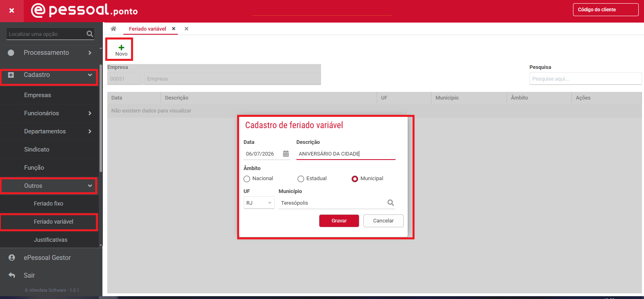The image size is (644, 299).
Task: Click the Empresa code field 00031
Action: 124,79
